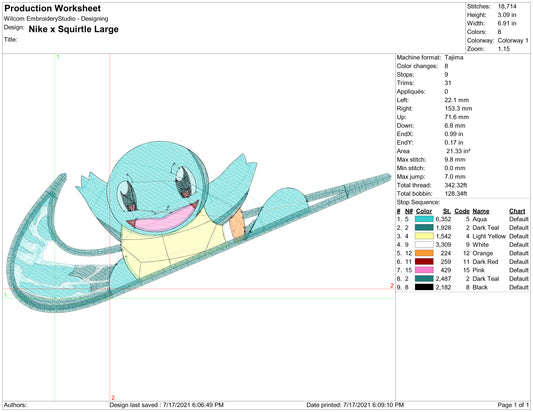
Task: Select the Black color swatch
Action: point(424,287)
